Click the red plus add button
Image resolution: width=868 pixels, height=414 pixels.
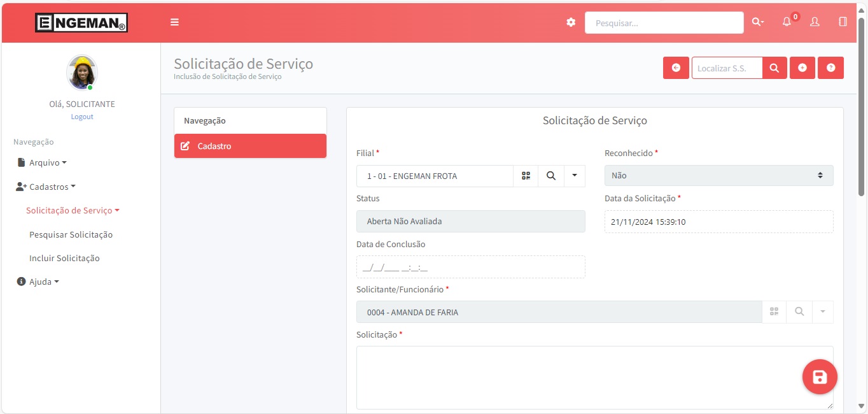[x=802, y=68]
